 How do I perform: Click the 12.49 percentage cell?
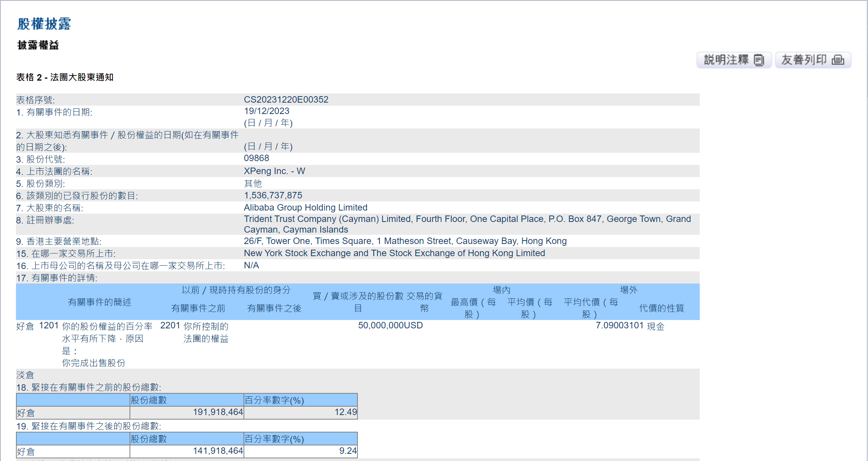pos(345,412)
